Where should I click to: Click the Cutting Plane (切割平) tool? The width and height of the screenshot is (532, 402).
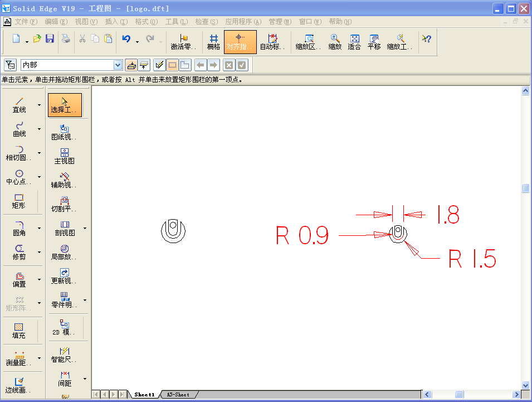tap(65, 204)
